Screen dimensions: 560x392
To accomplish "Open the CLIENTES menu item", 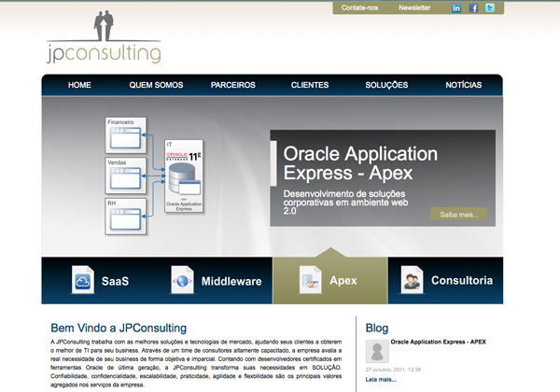I will pos(310,85).
